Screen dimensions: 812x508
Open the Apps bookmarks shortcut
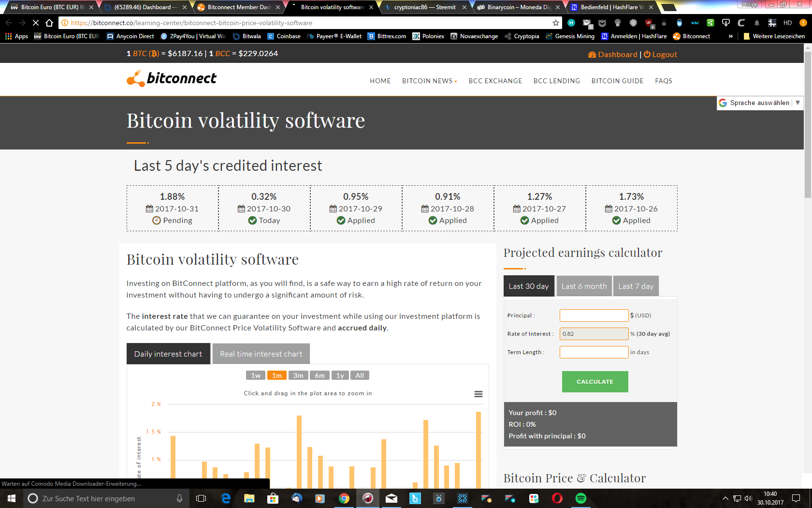coord(16,36)
